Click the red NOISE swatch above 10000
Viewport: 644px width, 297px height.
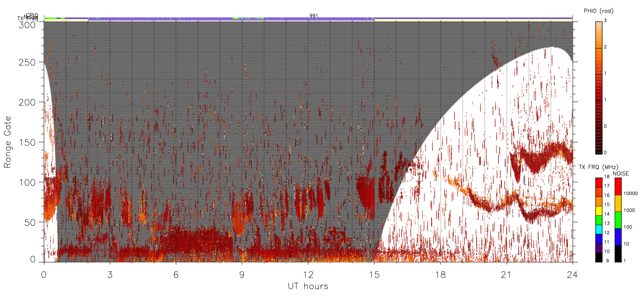618,186
